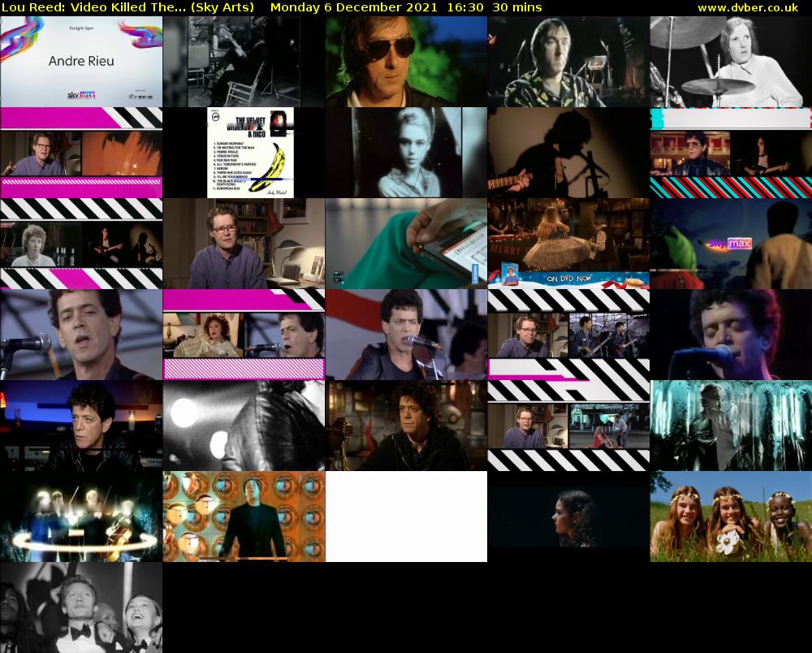Viewport: 812px width, 653px height.
Task: Click the Monday 6 December 2021 broadcast date
Action: click(354, 7)
